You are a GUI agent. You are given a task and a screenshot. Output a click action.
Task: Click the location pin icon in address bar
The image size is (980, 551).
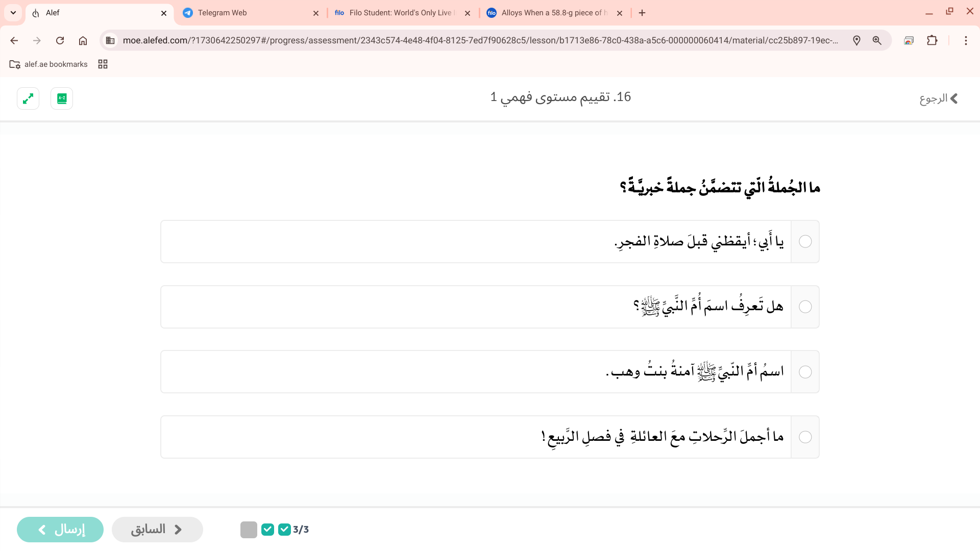coord(856,40)
